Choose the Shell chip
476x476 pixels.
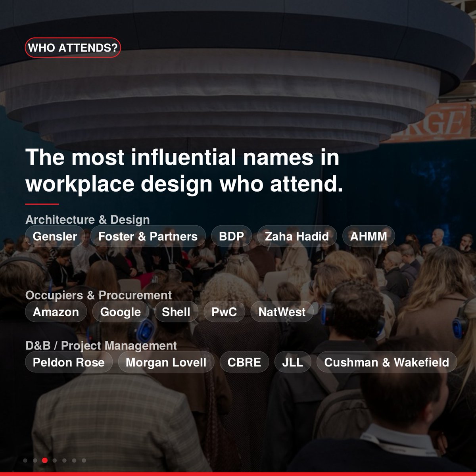(x=176, y=312)
